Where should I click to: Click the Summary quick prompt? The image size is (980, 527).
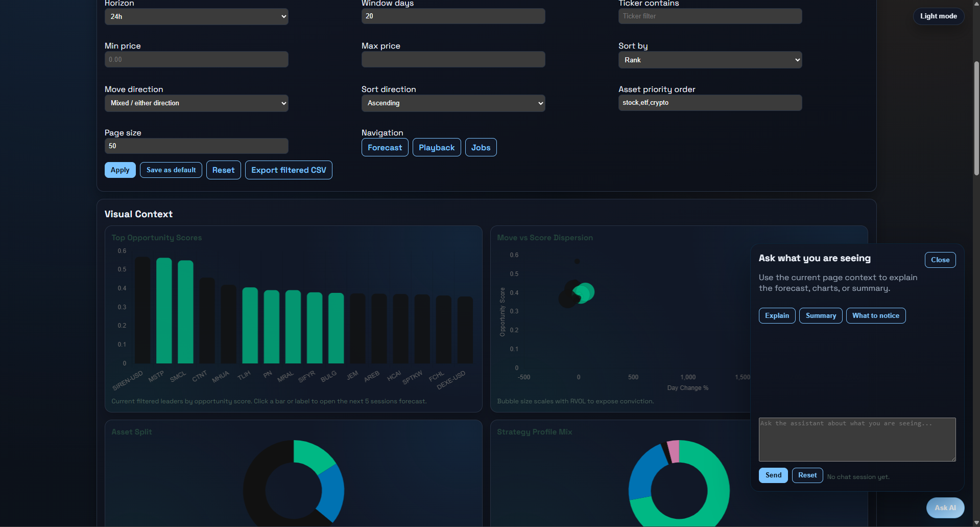click(821, 316)
